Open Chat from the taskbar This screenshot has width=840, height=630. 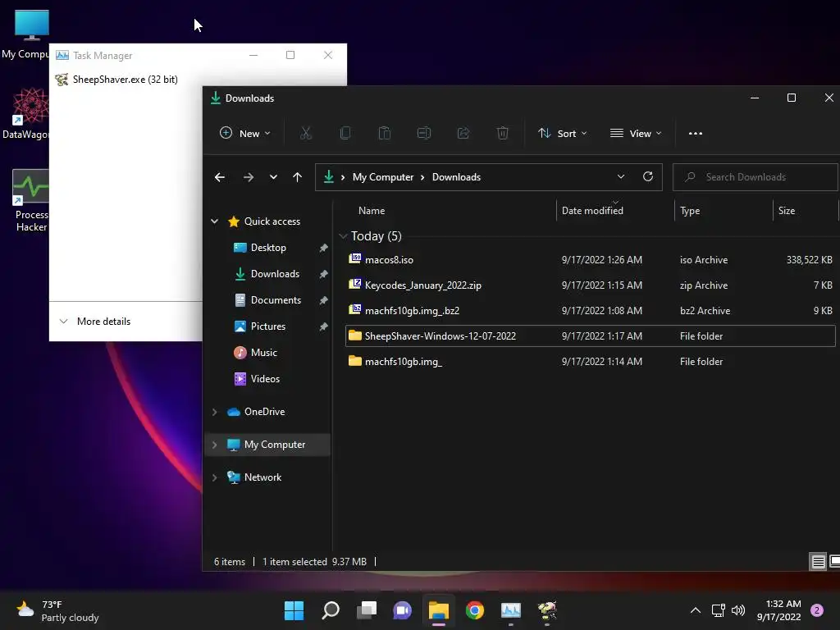click(x=402, y=610)
